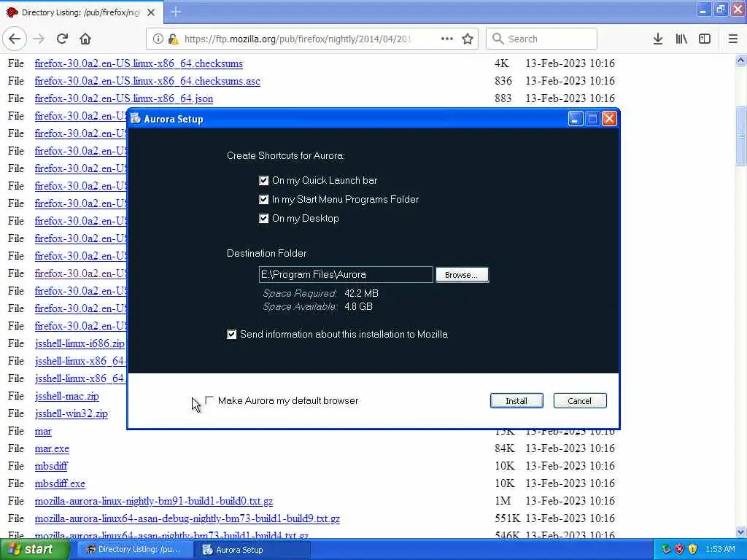Close the Directory Listing tab
This screenshot has width=747, height=560.
coord(151,12)
